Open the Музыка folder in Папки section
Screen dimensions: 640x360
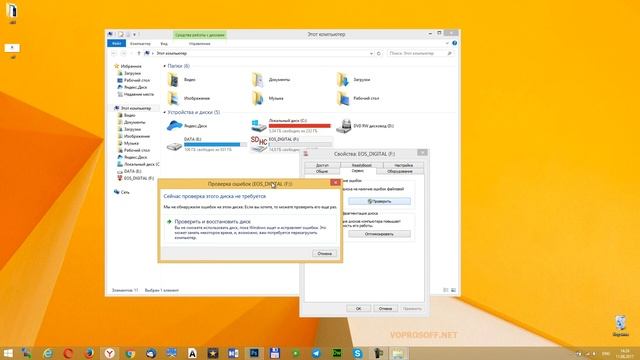tap(268, 98)
